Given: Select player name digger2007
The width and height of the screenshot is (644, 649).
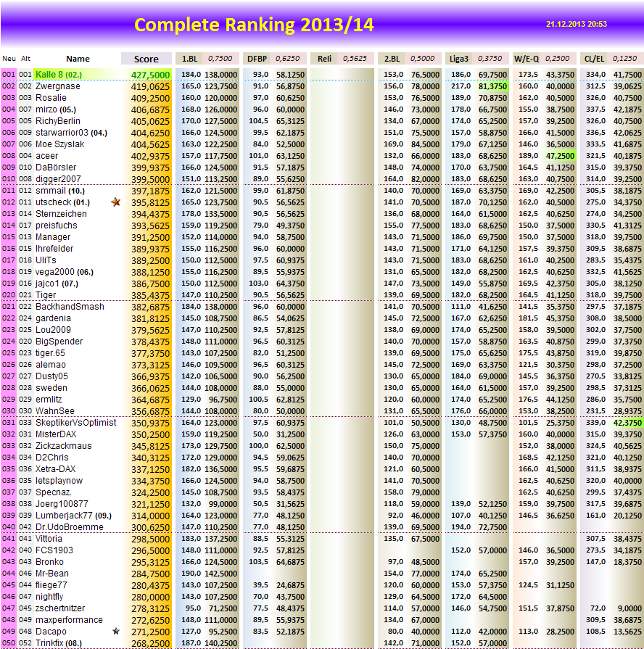Looking at the screenshot, I should (x=58, y=179).
